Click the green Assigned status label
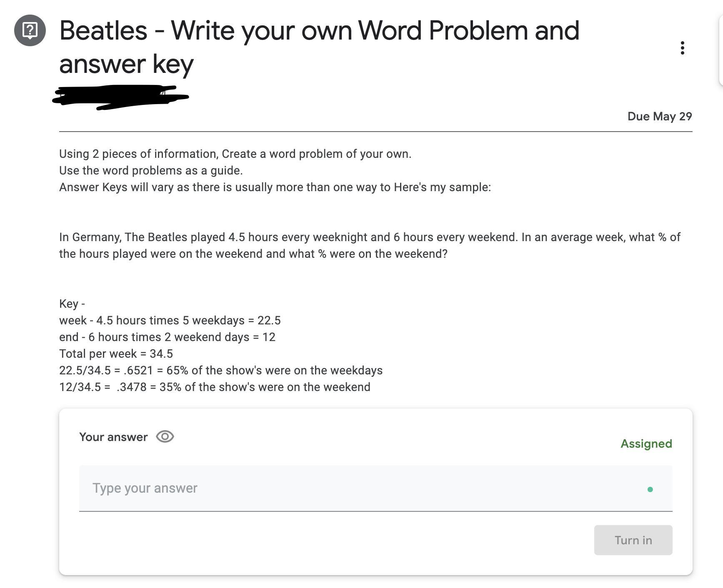 pos(646,444)
